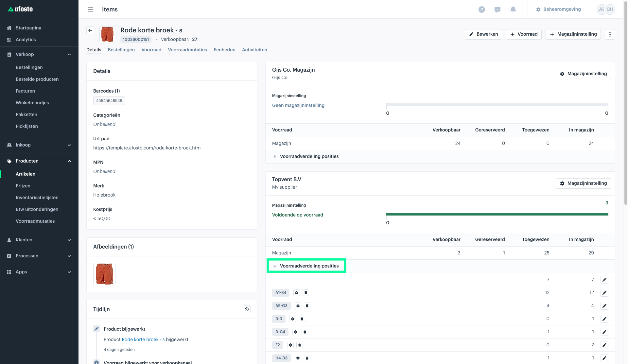Delete position A5-G3 with trash icon
The width and height of the screenshot is (628, 364).
[307, 306]
